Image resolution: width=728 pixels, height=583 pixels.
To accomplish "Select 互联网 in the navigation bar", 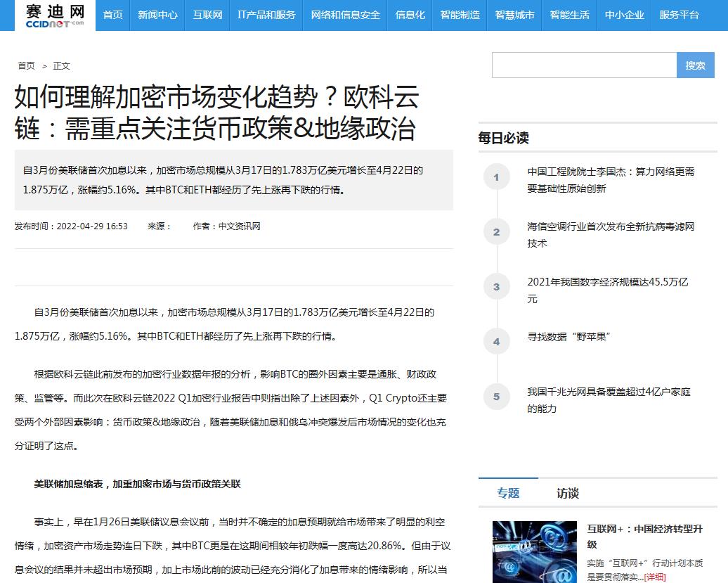I will [x=207, y=15].
